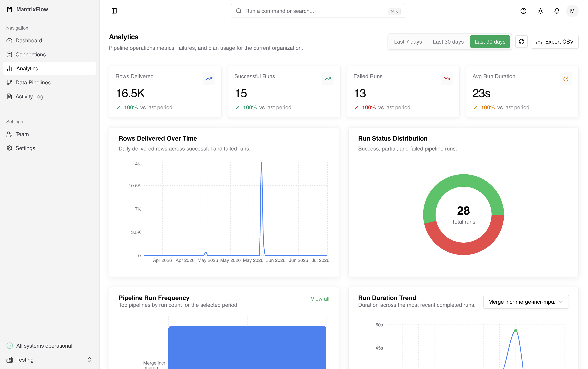This screenshot has width=588, height=369.
Task: Toggle the light/dark theme sun icon
Action: pos(540,11)
